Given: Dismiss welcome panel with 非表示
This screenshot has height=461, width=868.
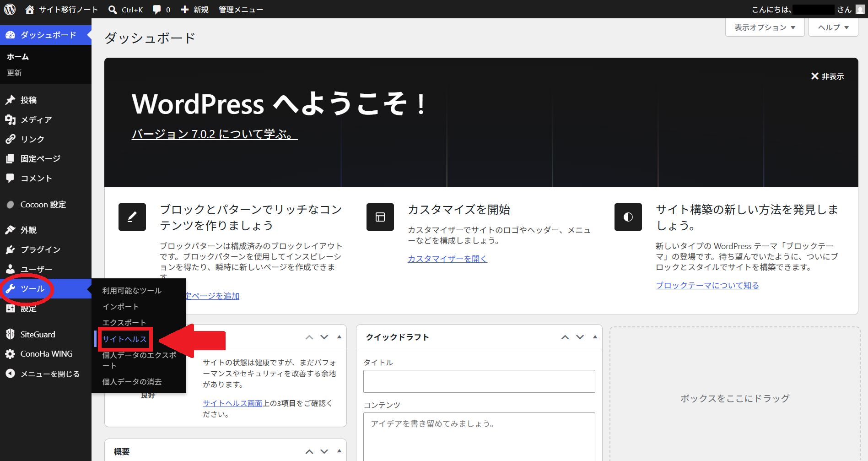Looking at the screenshot, I should click(827, 76).
